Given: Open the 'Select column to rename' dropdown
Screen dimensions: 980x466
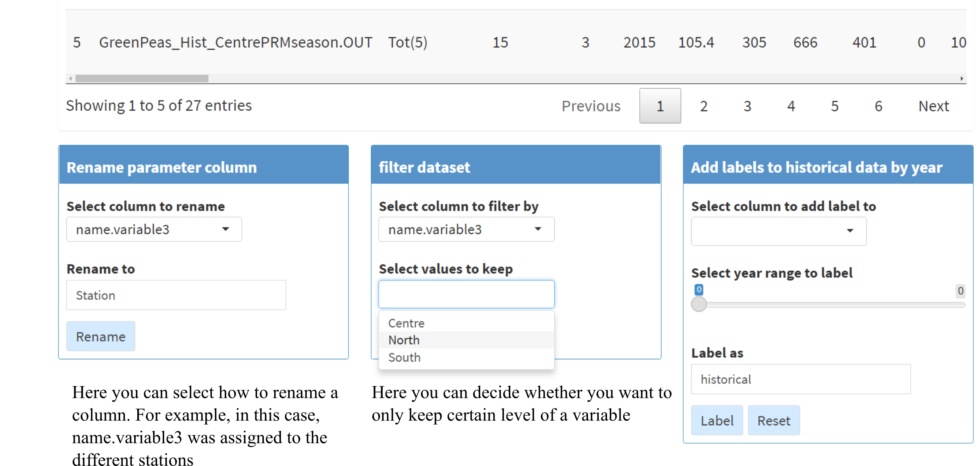Looking at the screenshot, I should pyautogui.click(x=154, y=229).
